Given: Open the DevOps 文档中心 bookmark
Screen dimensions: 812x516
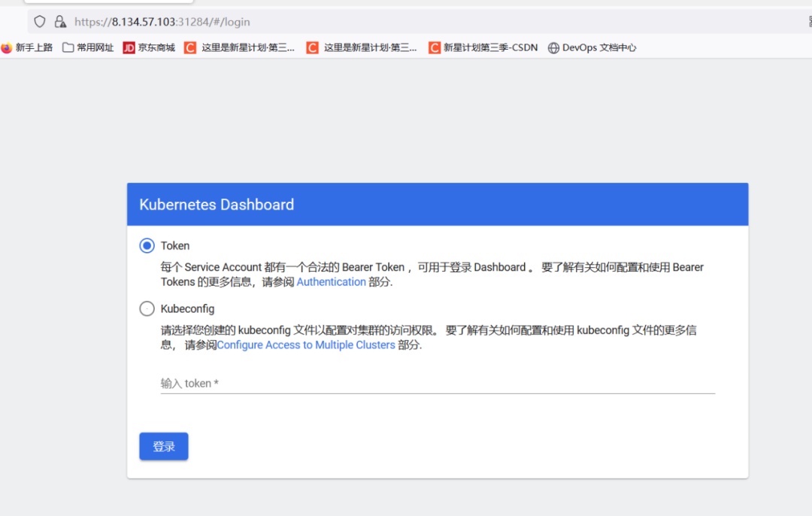Looking at the screenshot, I should click(592, 47).
